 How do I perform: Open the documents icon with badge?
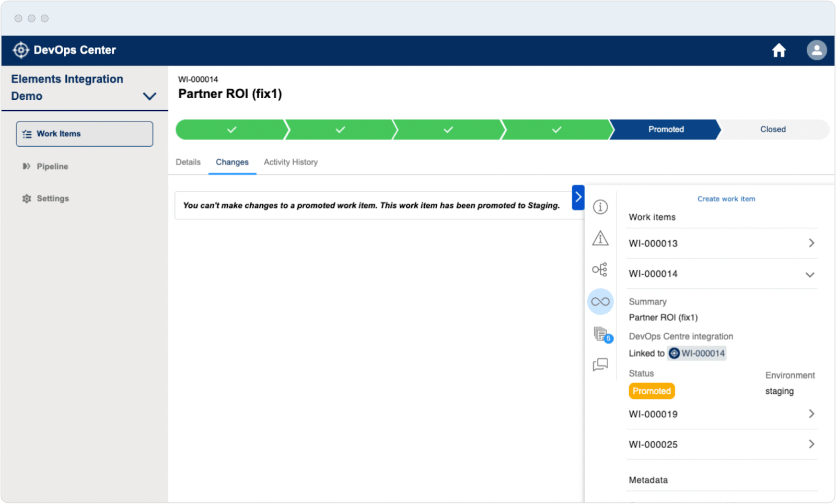(601, 334)
